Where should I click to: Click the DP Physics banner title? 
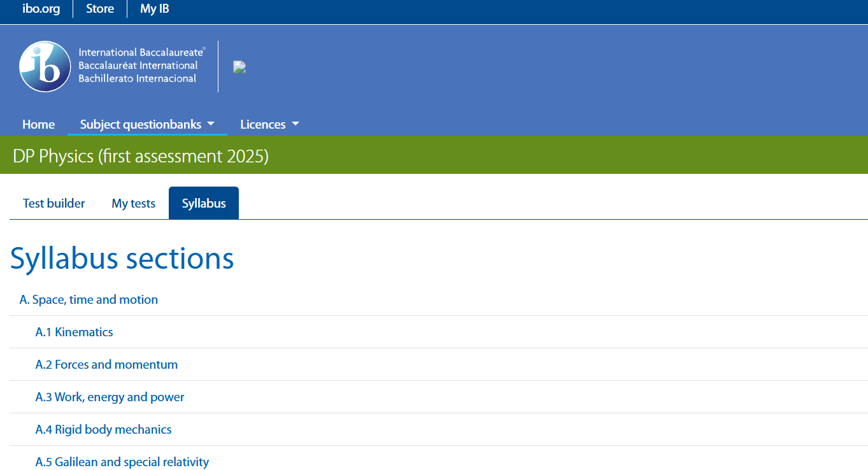tap(141, 156)
